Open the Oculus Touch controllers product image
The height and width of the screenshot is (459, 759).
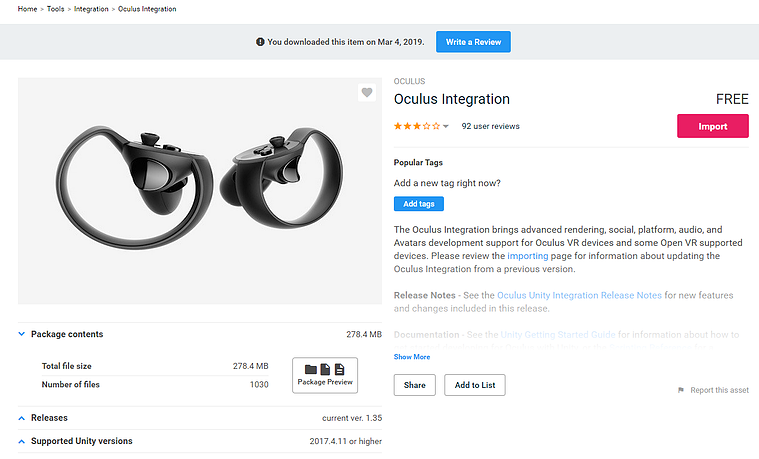200,191
